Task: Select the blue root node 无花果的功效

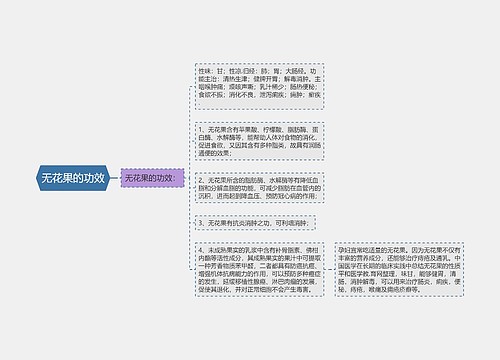Action: [x=73, y=178]
